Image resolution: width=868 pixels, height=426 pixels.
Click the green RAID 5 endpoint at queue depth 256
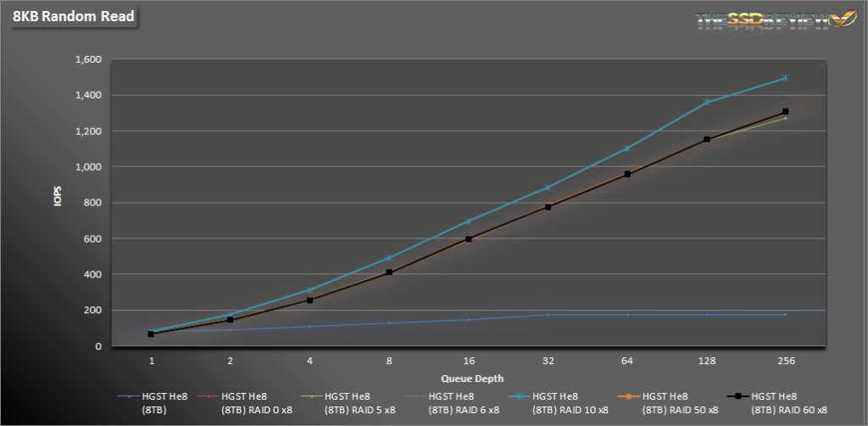tap(785, 118)
